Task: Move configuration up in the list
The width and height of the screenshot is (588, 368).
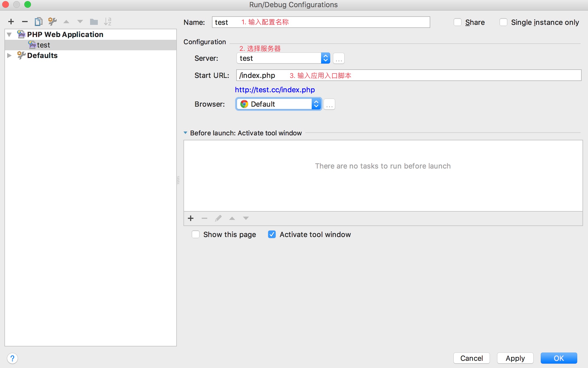Action: pyautogui.click(x=66, y=22)
